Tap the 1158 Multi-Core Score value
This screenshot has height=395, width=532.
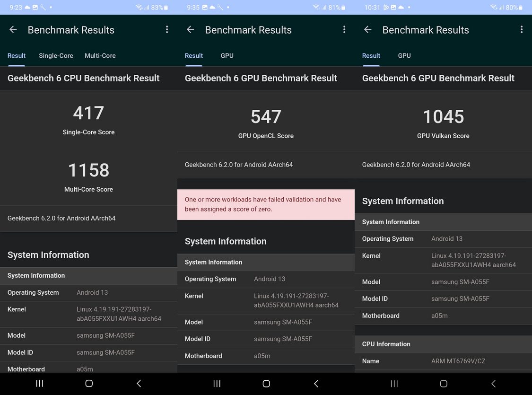pyautogui.click(x=88, y=170)
